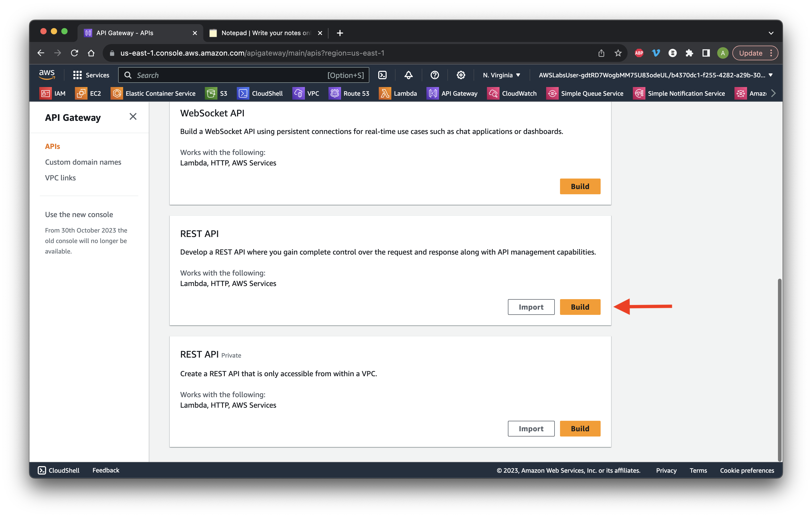
Task: Open AWS console settings gear
Action: (x=461, y=75)
